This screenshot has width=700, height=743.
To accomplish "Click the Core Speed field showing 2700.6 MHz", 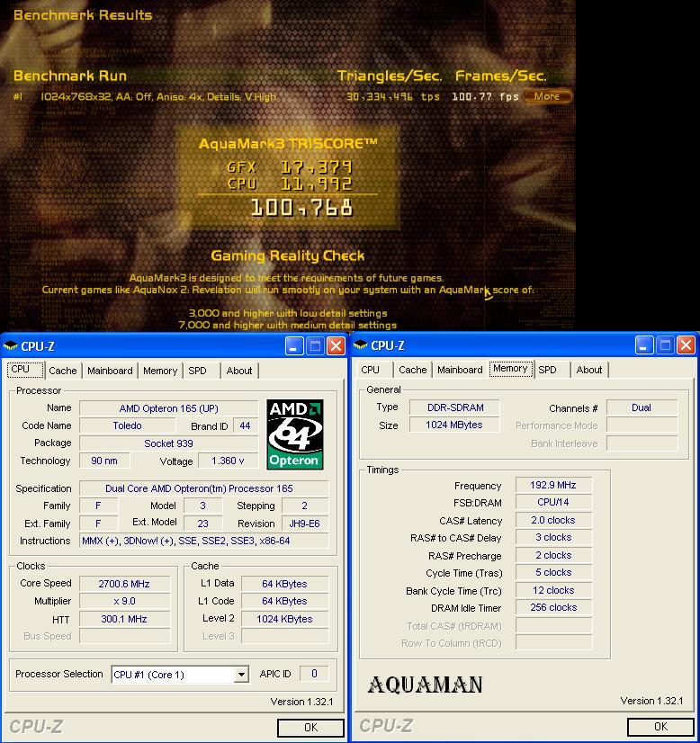I will [125, 584].
